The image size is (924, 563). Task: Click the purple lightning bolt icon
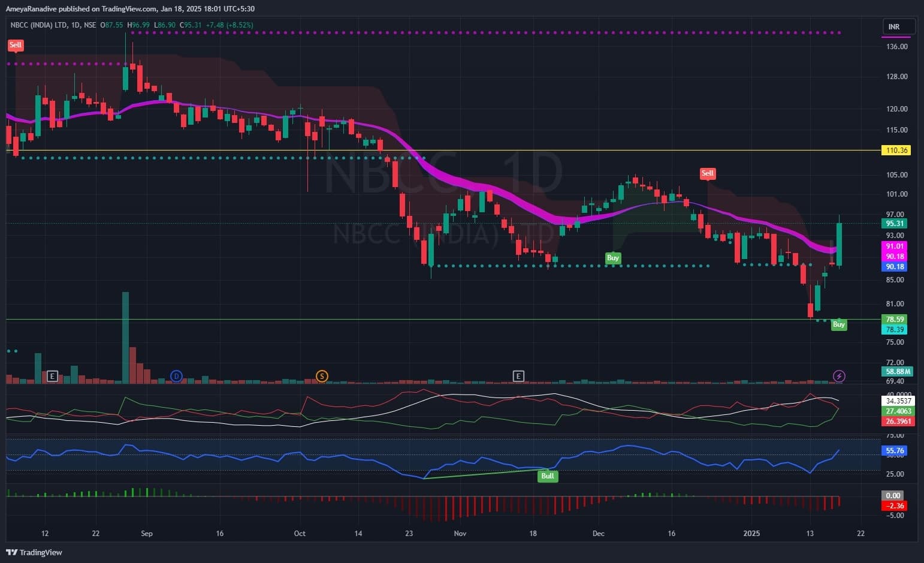click(x=839, y=377)
